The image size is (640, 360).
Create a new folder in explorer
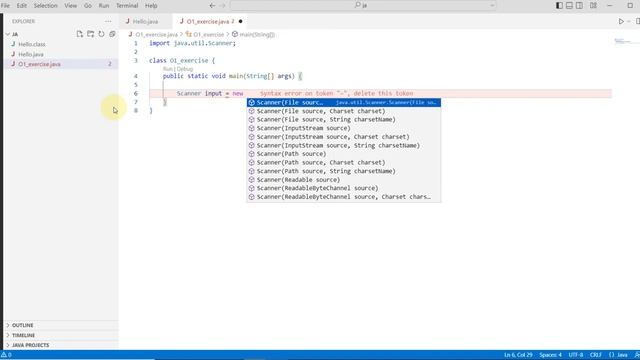coord(91,34)
